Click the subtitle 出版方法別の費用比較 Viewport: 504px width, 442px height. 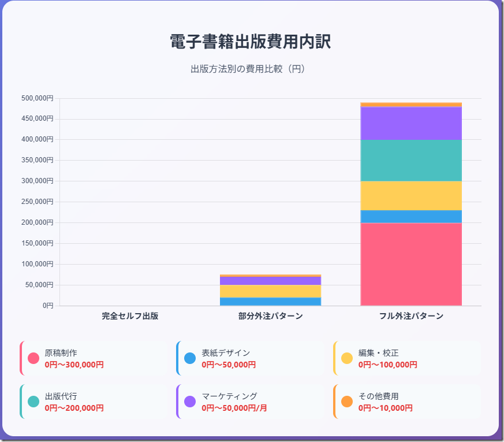point(248,69)
